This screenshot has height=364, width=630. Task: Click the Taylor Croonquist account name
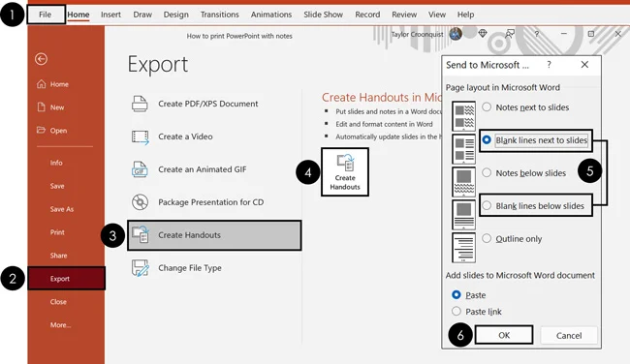tap(417, 34)
